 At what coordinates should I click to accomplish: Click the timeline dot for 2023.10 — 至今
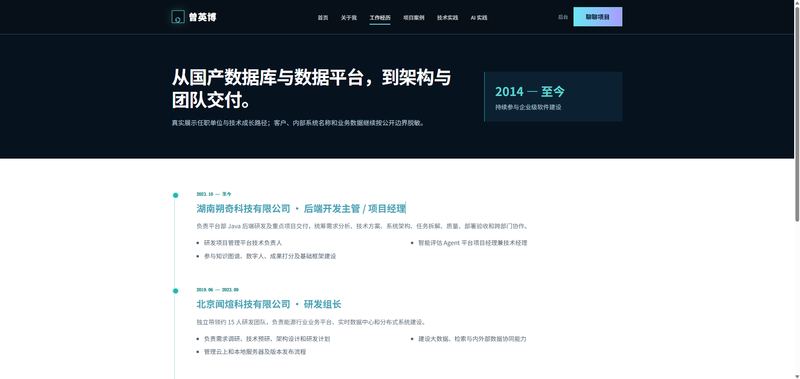coord(176,195)
